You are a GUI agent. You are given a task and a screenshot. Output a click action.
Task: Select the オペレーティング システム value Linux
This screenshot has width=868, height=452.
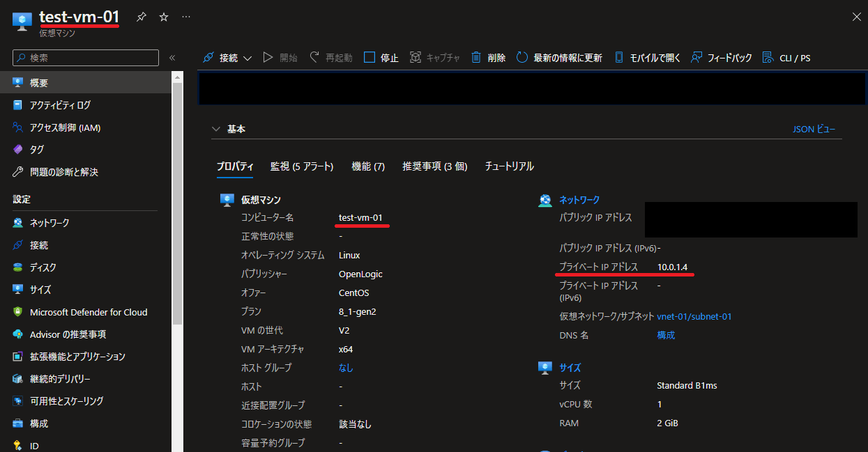(x=349, y=255)
